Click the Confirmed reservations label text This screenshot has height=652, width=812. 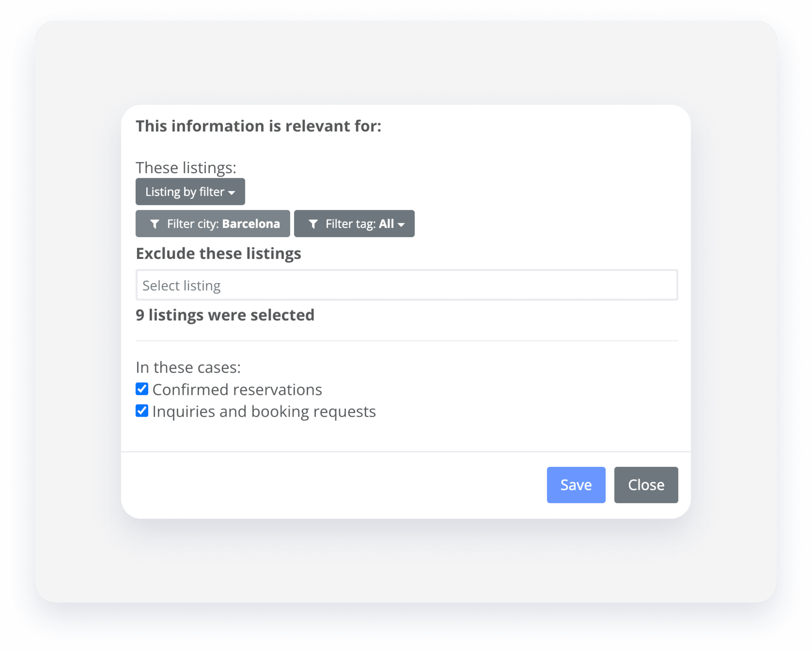click(237, 389)
